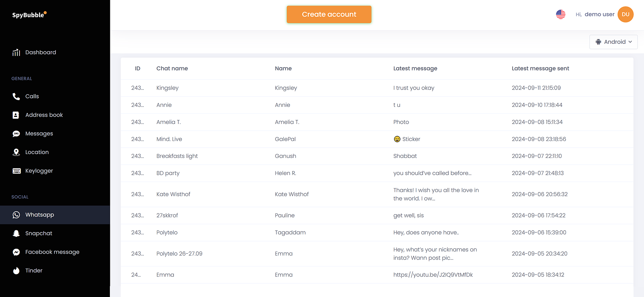Viewport: 644px width, 297px height.
Task: Click the Facebook messenger icon
Action: 16,252
